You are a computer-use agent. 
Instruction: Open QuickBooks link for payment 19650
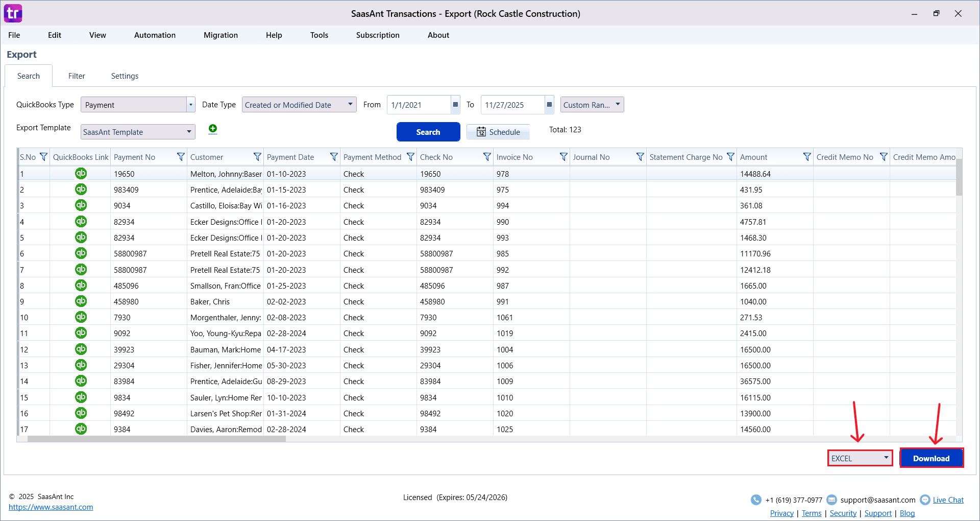[81, 174]
